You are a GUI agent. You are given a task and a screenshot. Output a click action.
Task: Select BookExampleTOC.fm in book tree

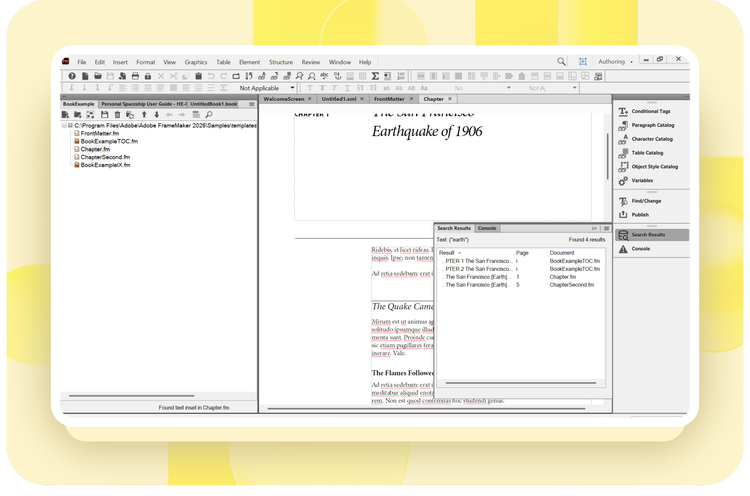coord(109,142)
